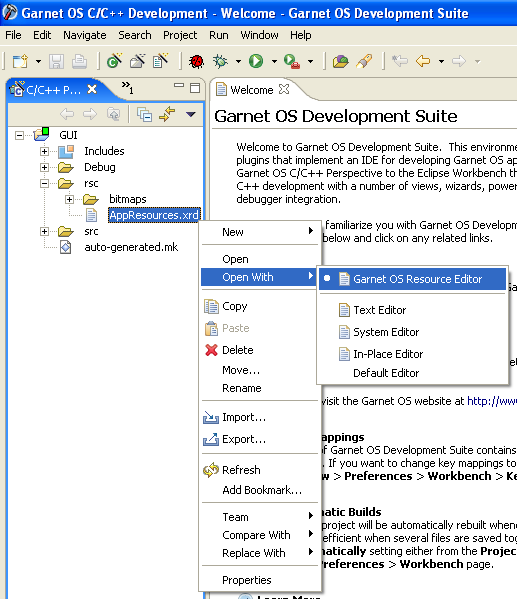Open the External Tools dropdown arrow
Image resolution: width=517 pixels, height=599 pixels.
click(x=310, y=61)
